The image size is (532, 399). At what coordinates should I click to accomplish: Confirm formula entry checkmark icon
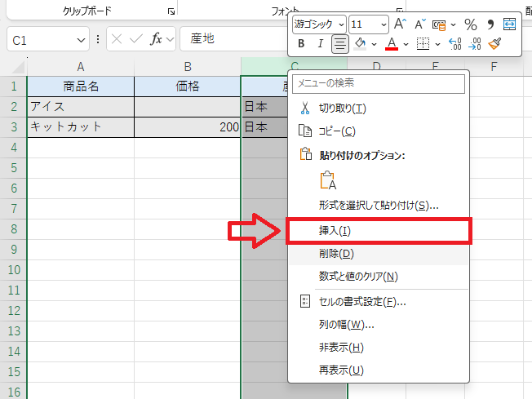coord(136,39)
